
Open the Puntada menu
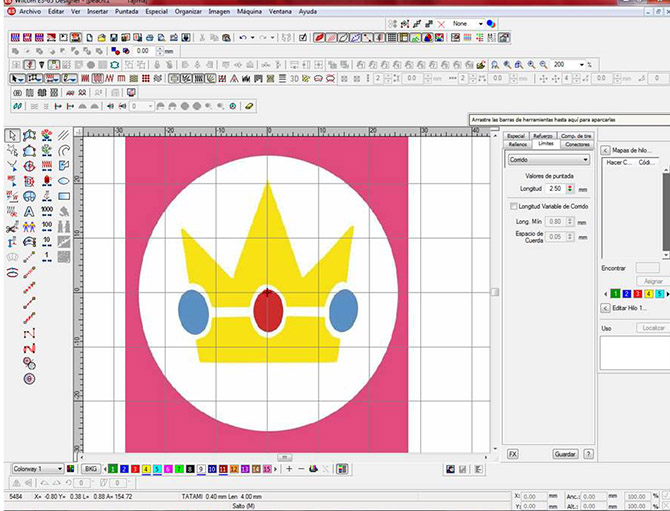pyautogui.click(x=126, y=12)
